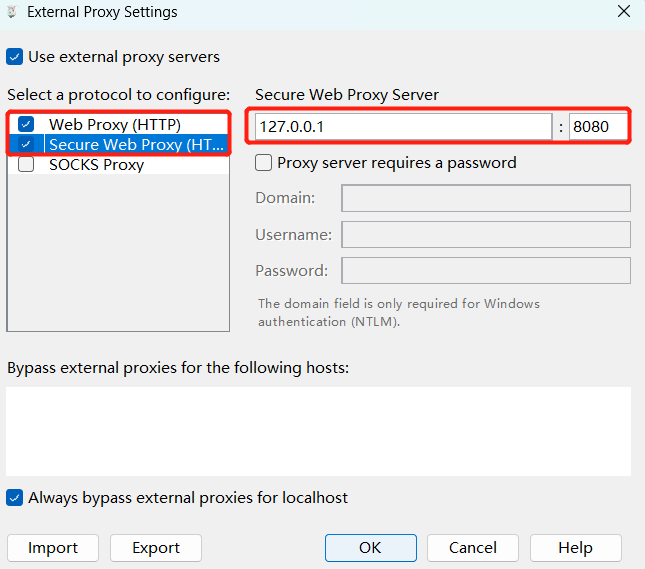Select Web Proxy (HTTP) protocol row
The width and height of the screenshot is (645, 569).
(118, 124)
